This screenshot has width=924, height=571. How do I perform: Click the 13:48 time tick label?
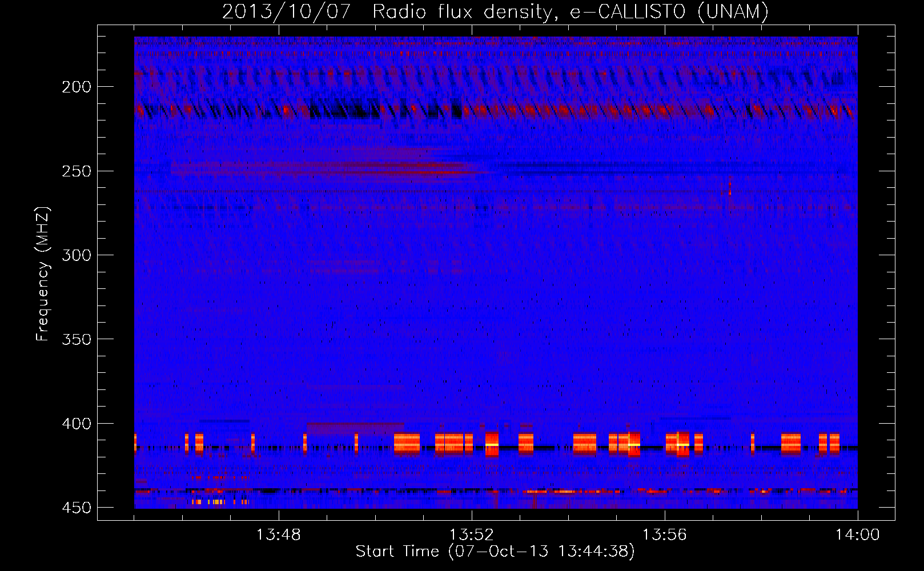coord(279,535)
